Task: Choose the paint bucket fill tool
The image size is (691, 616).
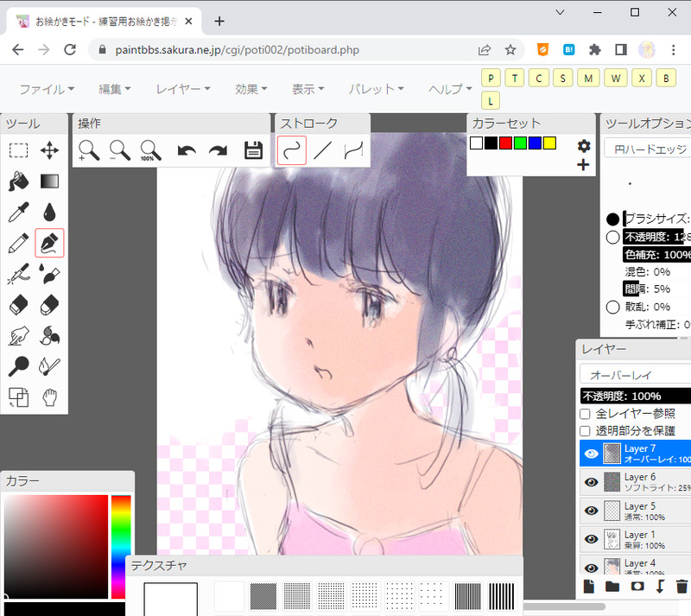Action: click(18, 181)
